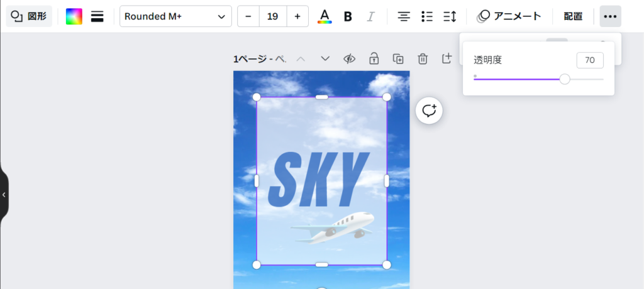644x289 pixels.
Task: Click the 1ページ page title
Action: click(260, 59)
